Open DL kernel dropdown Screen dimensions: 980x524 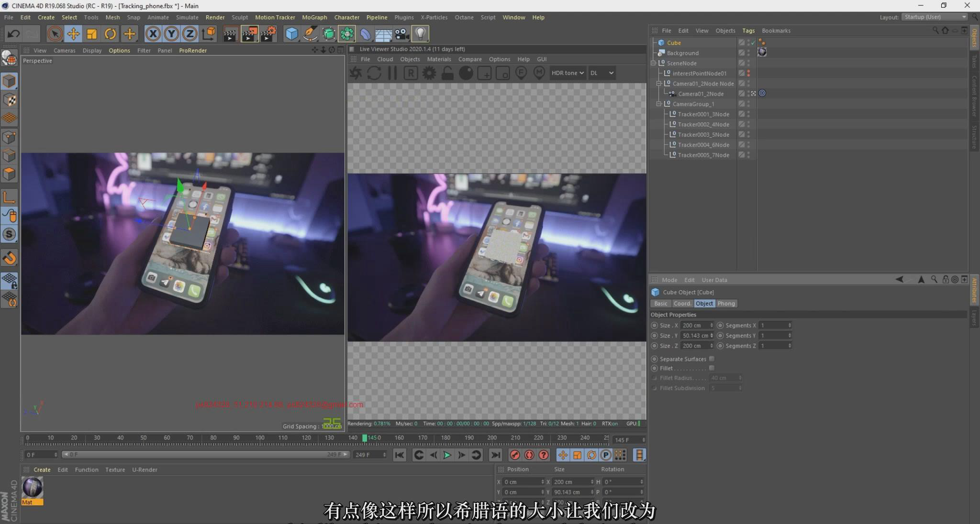pos(601,73)
